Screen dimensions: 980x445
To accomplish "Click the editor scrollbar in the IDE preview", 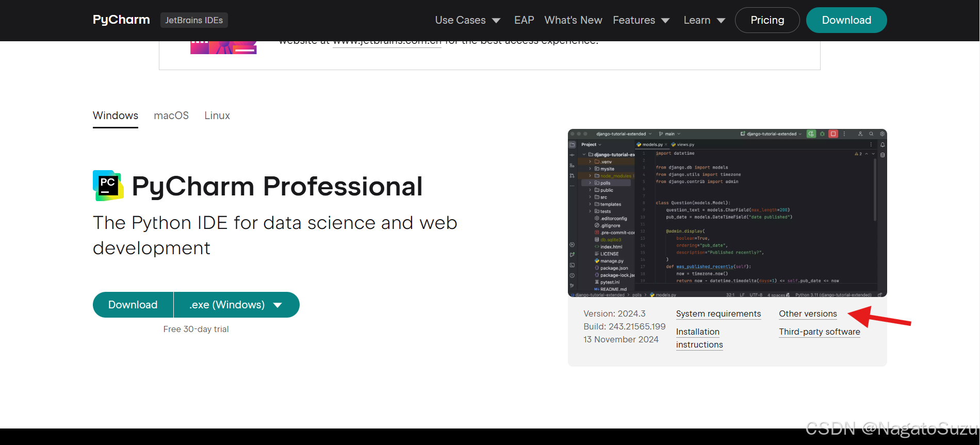I will pos(875,190).
